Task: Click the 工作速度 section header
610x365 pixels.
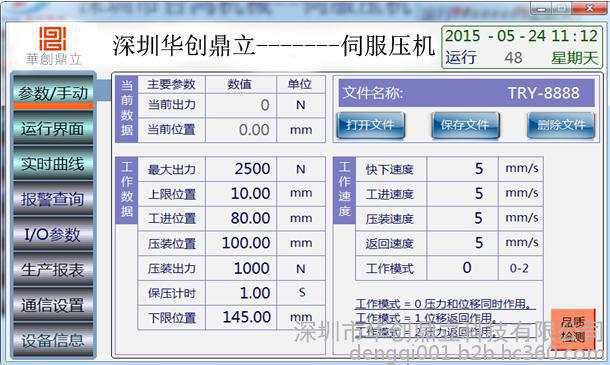Action: coord(344,190)
